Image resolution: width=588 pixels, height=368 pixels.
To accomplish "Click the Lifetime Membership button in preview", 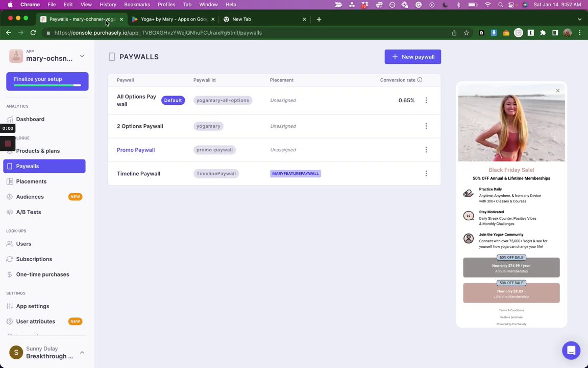I will [x=511, y=293].
